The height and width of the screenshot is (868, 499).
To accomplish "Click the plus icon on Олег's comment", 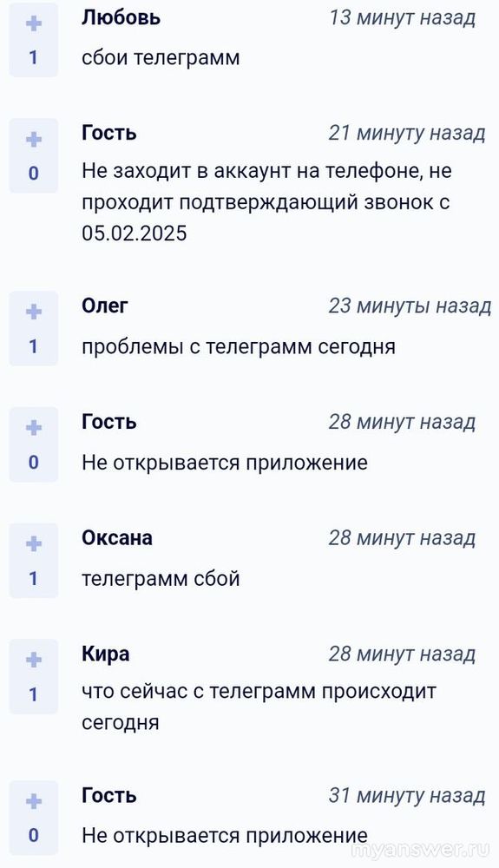I will click(x=34, y=312).
